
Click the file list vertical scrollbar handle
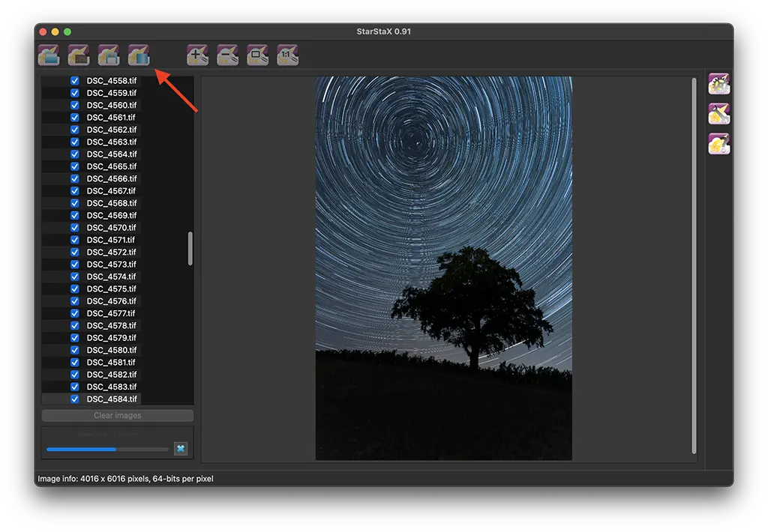click(190, 248)
